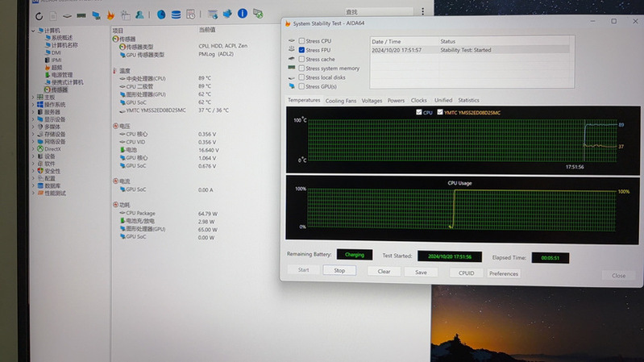Screen dimensions: 644x362
Task: Click the Stress GPU(s) monitor icon
Action: click(x=292, y=86)
